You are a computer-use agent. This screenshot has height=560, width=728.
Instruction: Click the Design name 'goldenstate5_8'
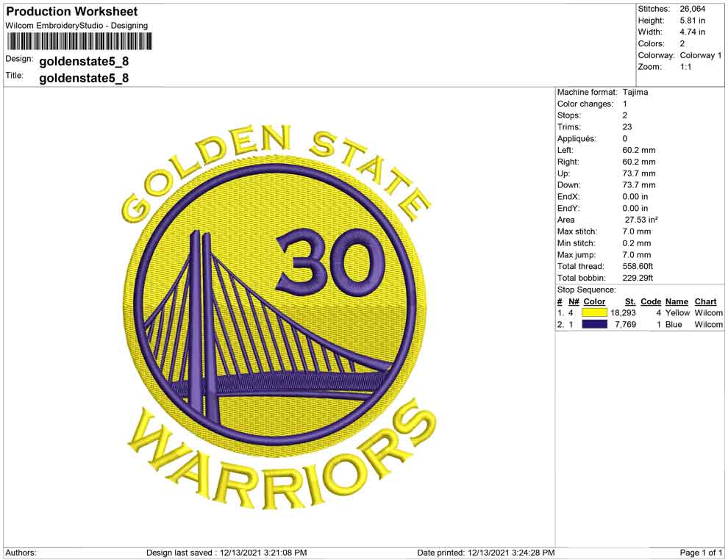(84, 61)
